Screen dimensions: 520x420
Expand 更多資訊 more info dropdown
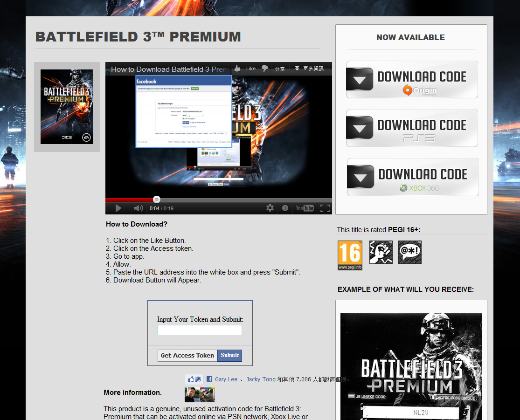(x=308, y=69)
